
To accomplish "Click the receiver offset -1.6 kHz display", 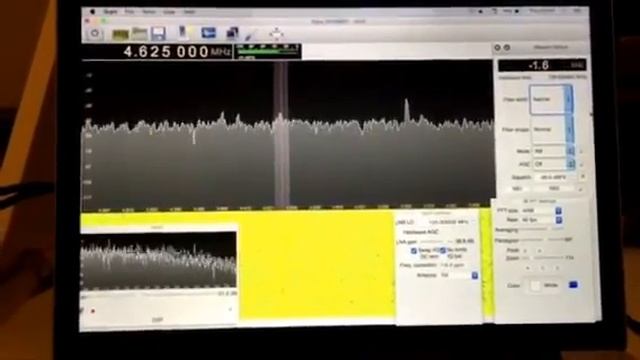I will 542,65.
